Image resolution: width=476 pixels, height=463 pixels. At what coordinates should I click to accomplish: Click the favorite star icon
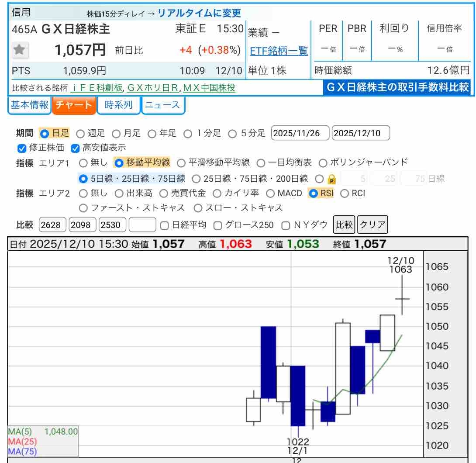[19, 50]
